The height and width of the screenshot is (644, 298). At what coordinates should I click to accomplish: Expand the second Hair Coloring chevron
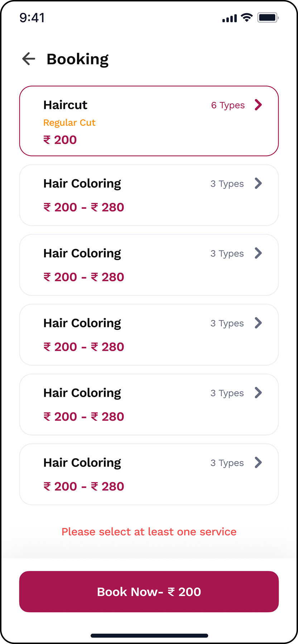[258, 253]
